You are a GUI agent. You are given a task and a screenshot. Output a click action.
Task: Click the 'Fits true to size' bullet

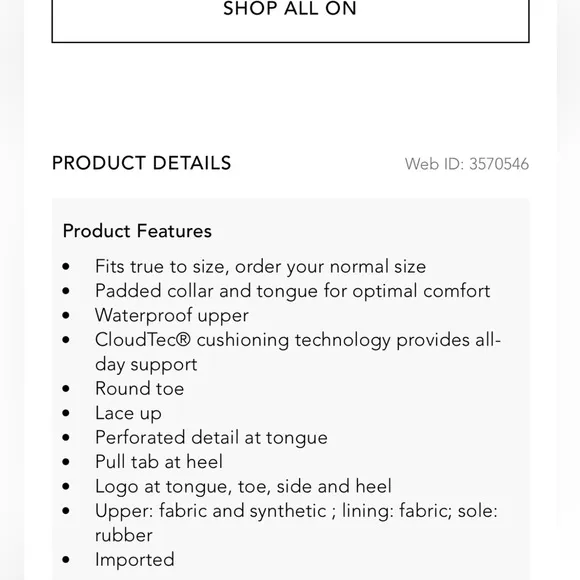coord(260,266)
